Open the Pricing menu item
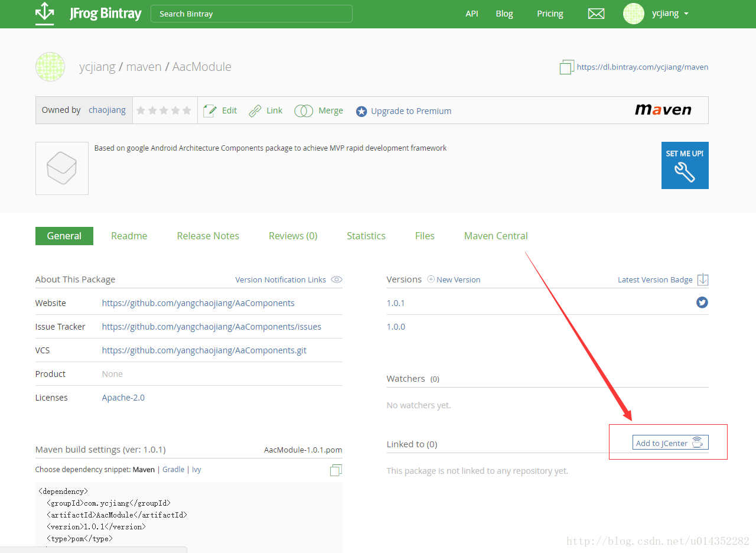 550,14
